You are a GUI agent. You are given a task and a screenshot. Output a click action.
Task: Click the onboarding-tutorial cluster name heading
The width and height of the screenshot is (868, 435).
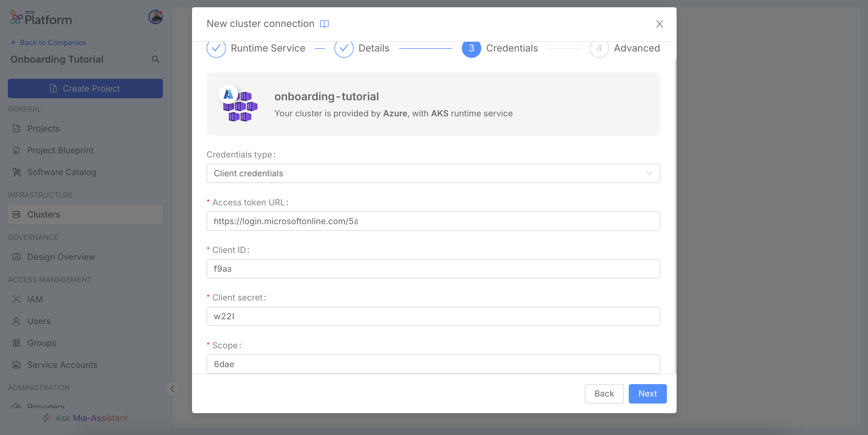tap(326, 96)
